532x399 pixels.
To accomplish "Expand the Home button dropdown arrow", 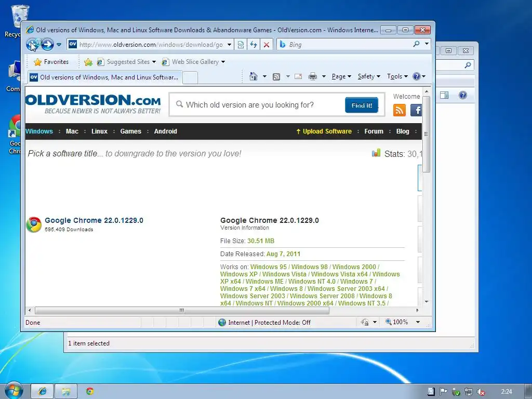I will click(x=264, y=76).
